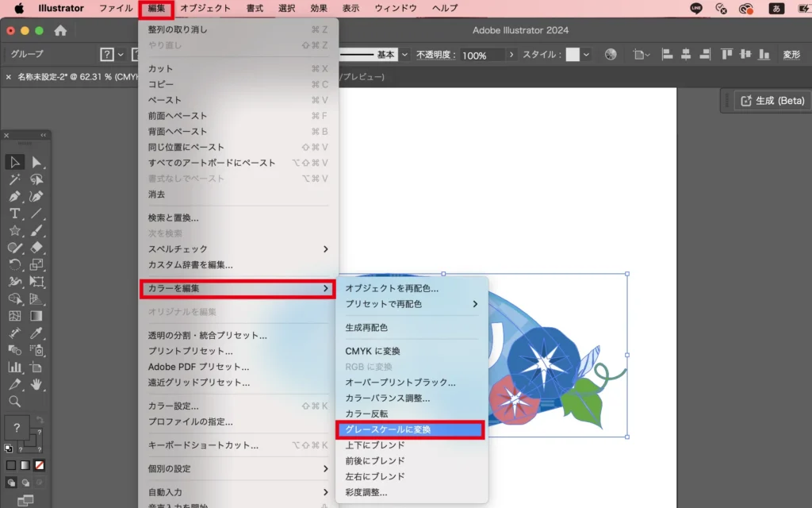Viewport: 812px width, 508px height.
Task: Activate the Hand tool
Action: pos(36,384)
